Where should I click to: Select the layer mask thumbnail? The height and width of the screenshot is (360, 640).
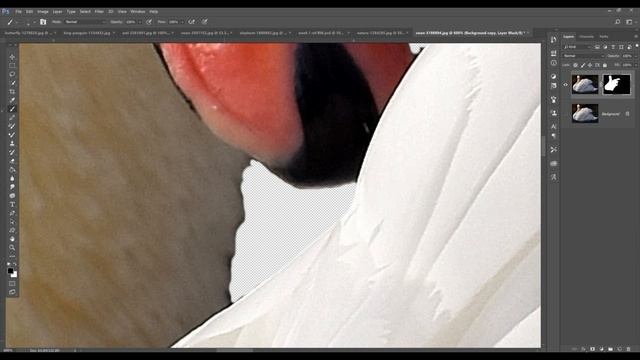click(x=616, y=84)
